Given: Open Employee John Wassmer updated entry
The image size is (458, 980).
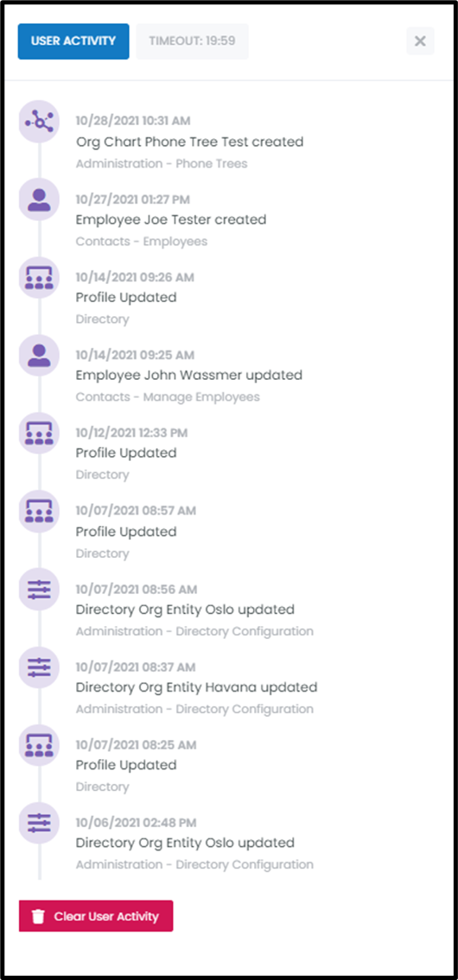Looking at the screenshot, I should pyautogui.click(x=189, y=375).
